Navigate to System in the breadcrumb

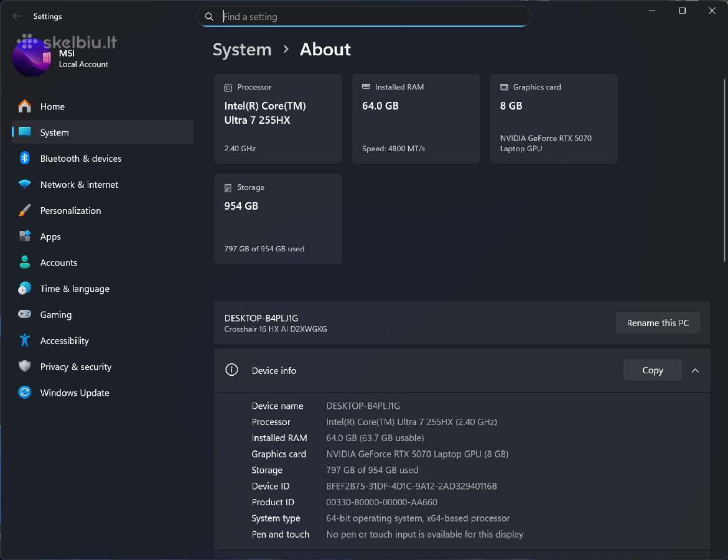[x=242, y=49]
